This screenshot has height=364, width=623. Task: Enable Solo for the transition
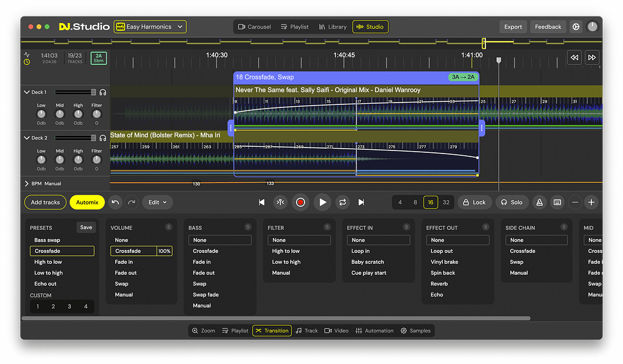511,202
